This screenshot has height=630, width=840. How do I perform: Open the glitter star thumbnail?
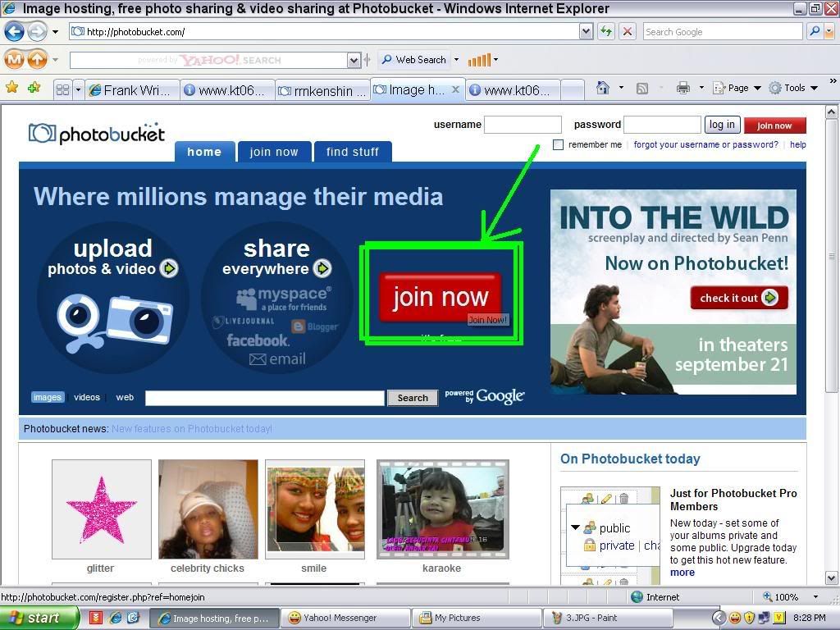[101, 509]
